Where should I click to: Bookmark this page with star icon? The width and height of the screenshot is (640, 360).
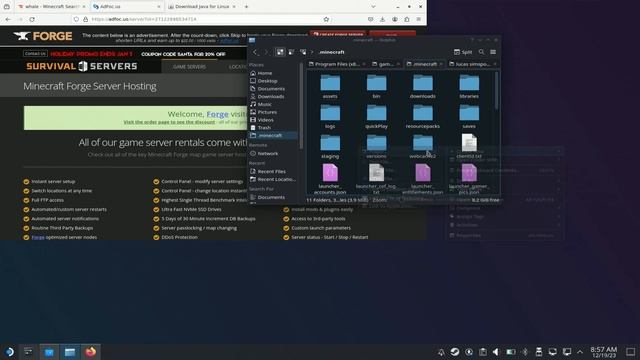(326, 19)
